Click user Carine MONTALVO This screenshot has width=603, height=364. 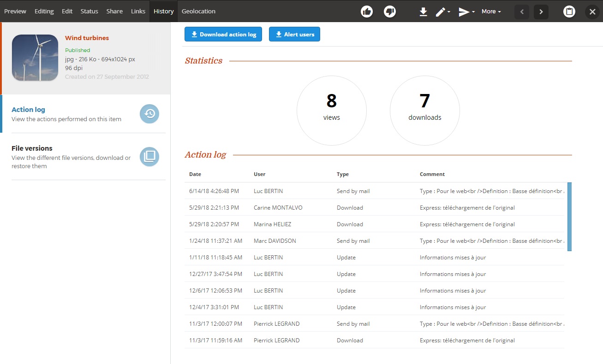coord(278,208)
